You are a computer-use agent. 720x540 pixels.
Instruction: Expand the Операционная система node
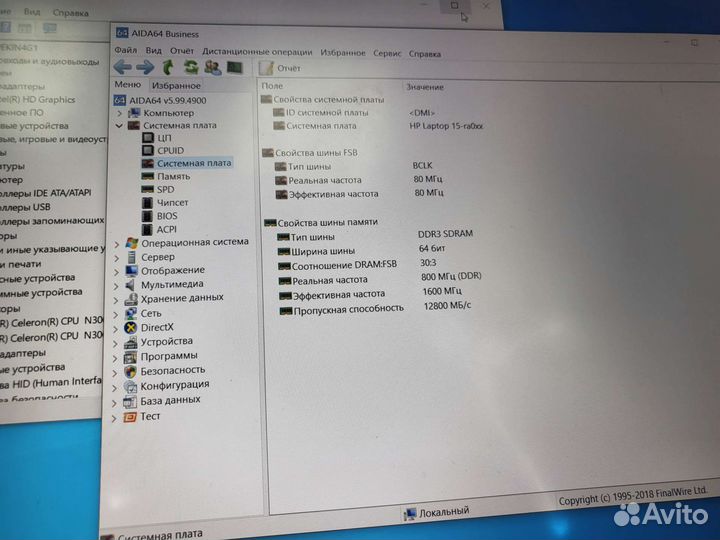coord(117,244)
